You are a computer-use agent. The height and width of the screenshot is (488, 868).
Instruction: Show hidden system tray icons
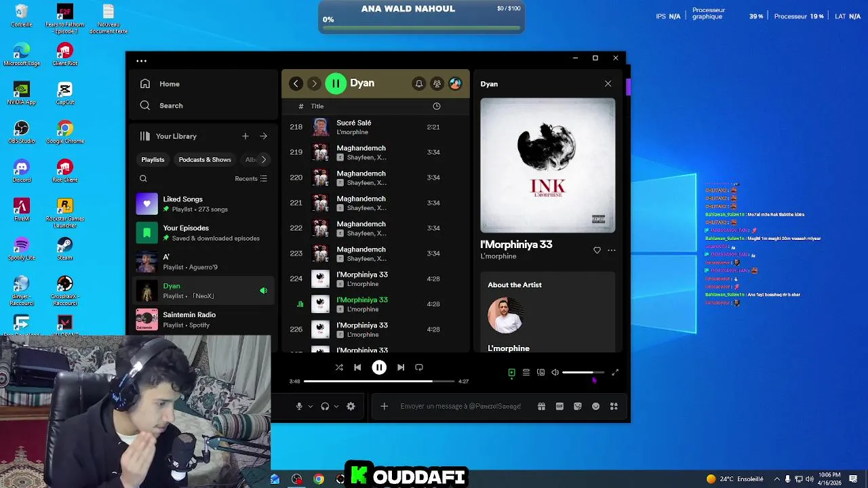pos(777,479)
